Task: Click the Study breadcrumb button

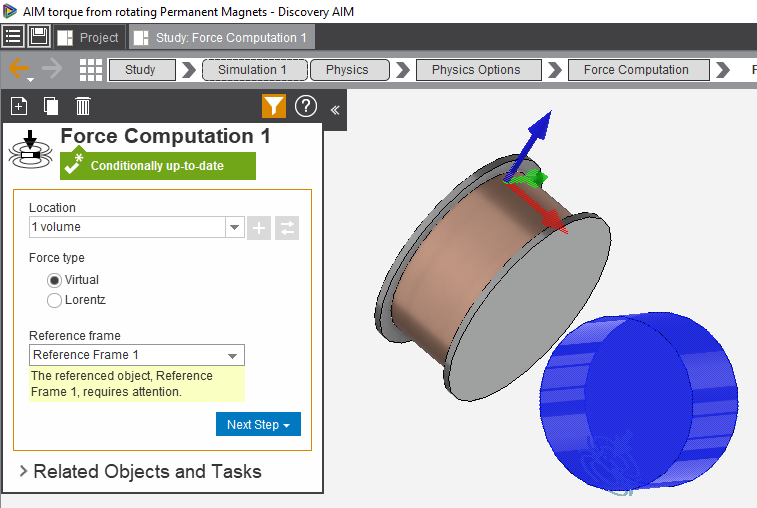Action: click(x=142, y=70)
